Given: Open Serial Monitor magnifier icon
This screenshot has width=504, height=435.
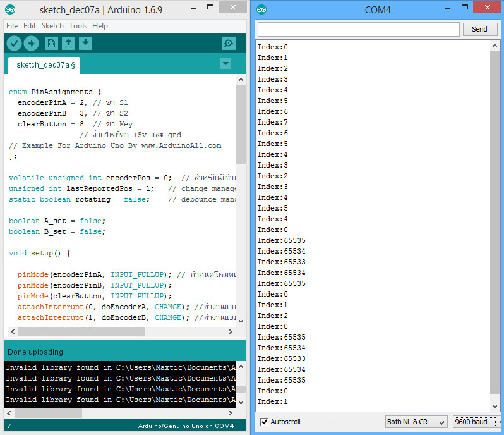Looking at the screenshot, I should 229,43.
